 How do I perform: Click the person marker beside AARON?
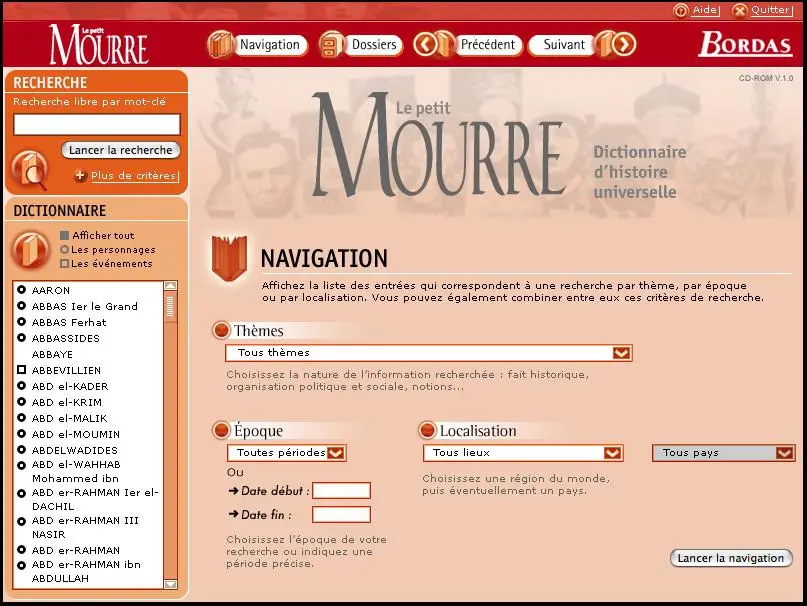click(x=22, y=289)
